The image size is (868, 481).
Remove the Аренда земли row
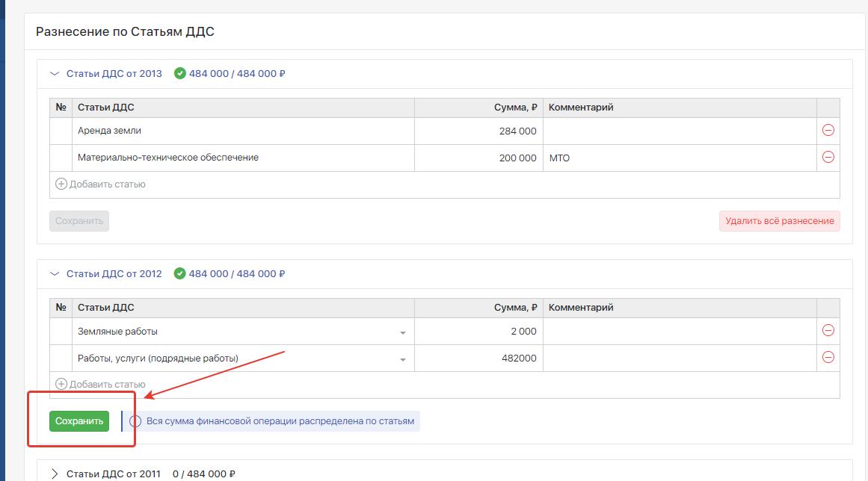828,131
